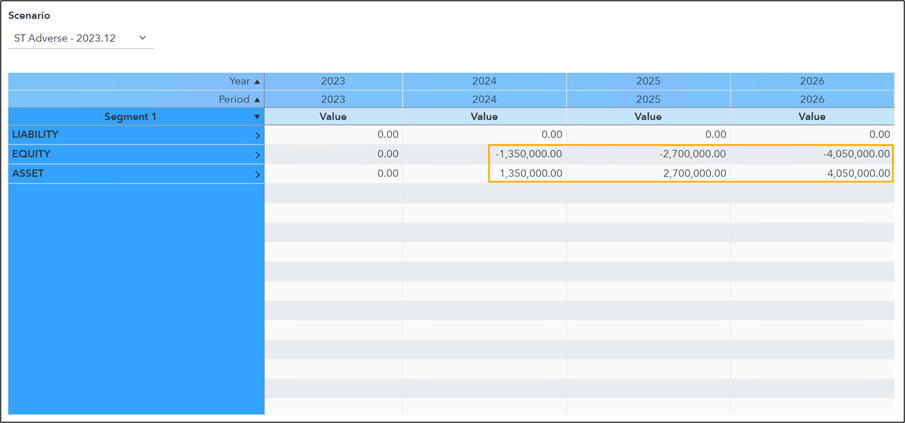
Task: Select the LIABILITY row label
Action: pyautogui.click(x=35, y=134)
